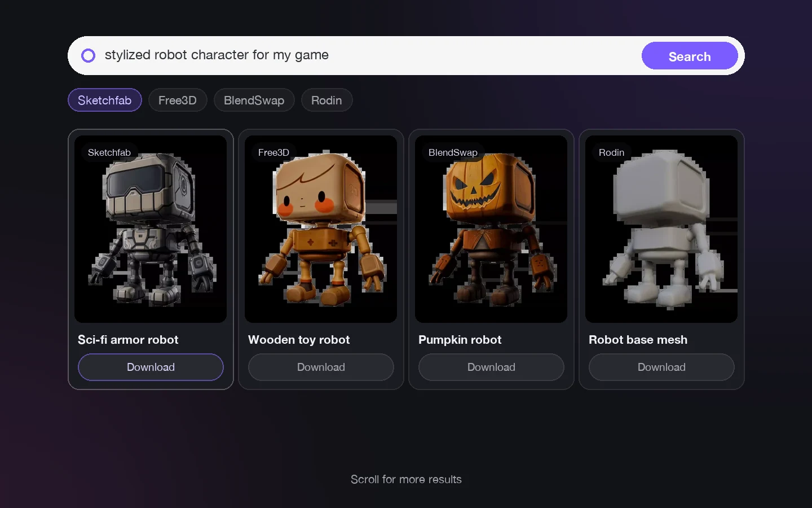Download the Robot base mesh model
Image resolution: width=812 pixels, height=508 pixels.
661,367
